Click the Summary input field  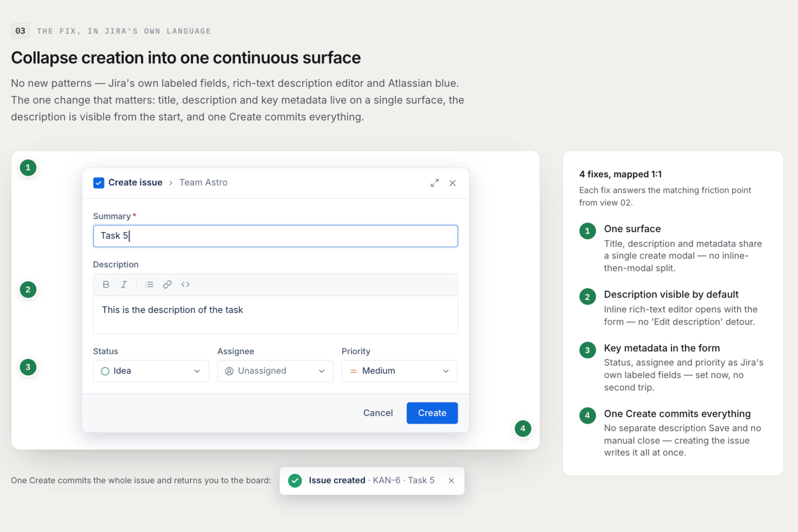tap(275, 236)
